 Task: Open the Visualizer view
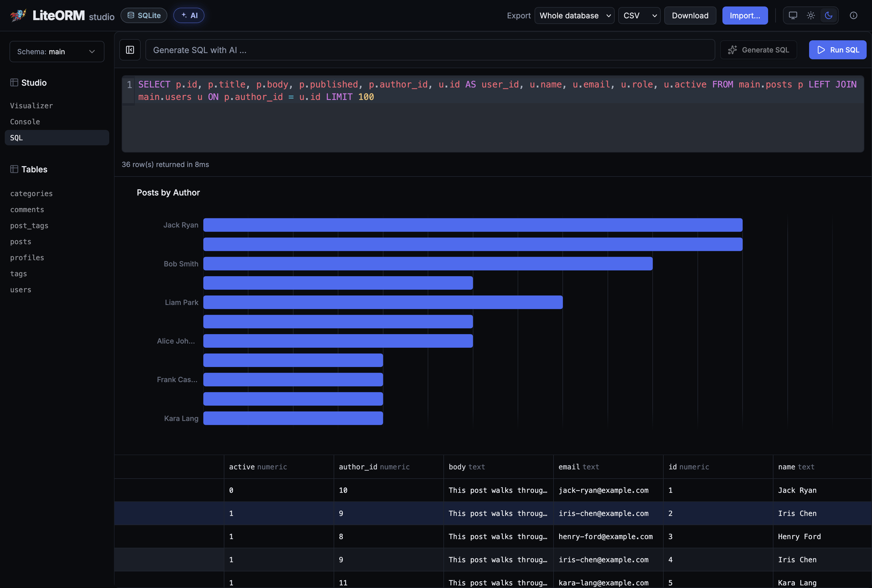tap(57, 106)
